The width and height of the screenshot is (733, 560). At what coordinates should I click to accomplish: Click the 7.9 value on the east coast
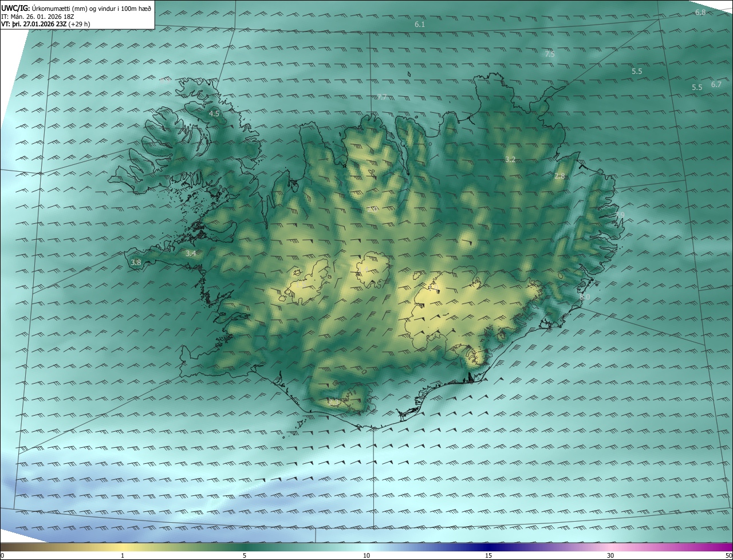(x=620, y=215)
